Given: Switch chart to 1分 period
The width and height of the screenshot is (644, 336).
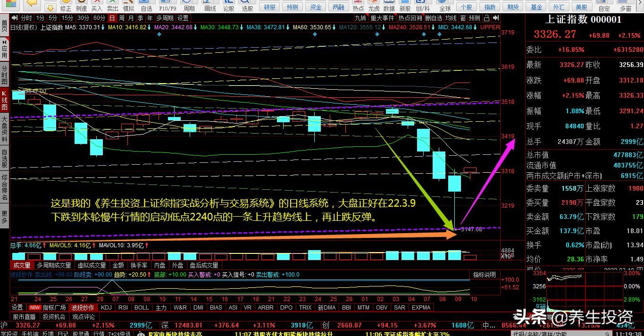Looking at the screenshot, I should pos(40,18).
